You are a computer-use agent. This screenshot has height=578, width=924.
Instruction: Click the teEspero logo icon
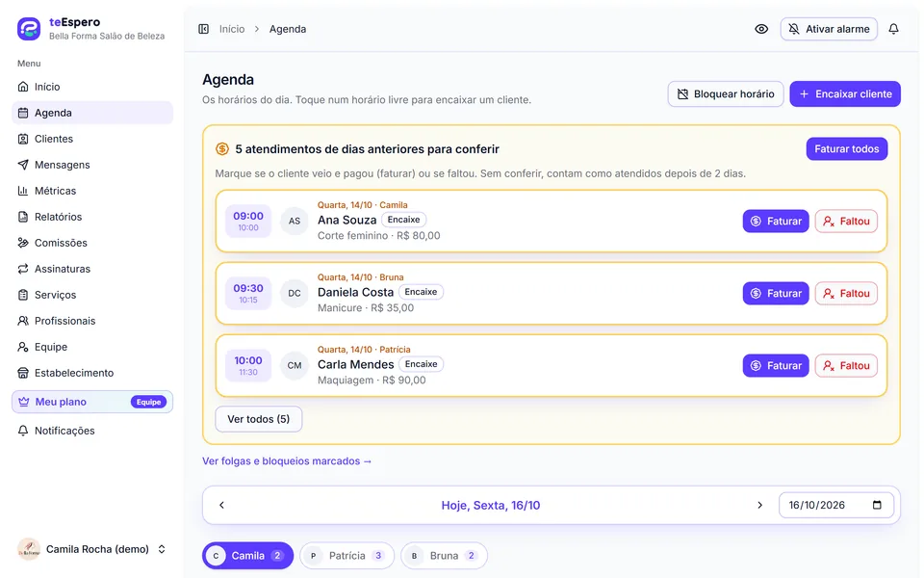28,28
